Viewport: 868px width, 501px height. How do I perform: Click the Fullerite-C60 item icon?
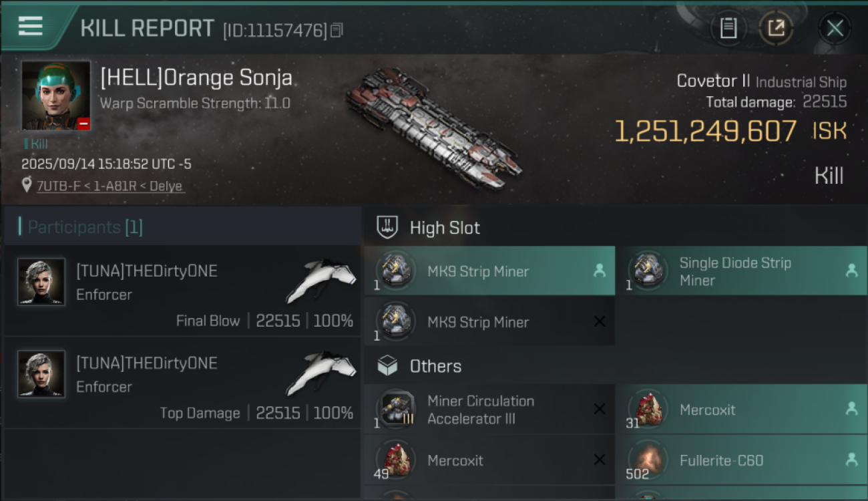click(x=648, y=460)
